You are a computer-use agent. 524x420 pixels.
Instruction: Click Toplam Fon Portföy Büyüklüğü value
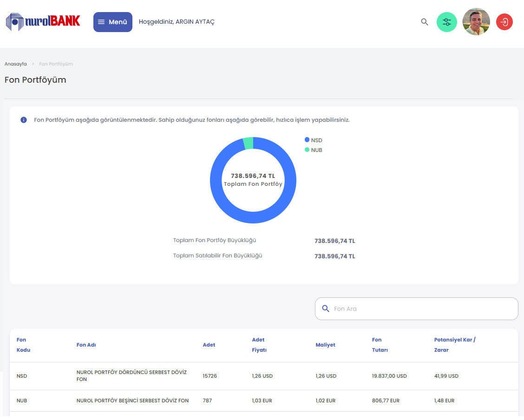[334, 241]
